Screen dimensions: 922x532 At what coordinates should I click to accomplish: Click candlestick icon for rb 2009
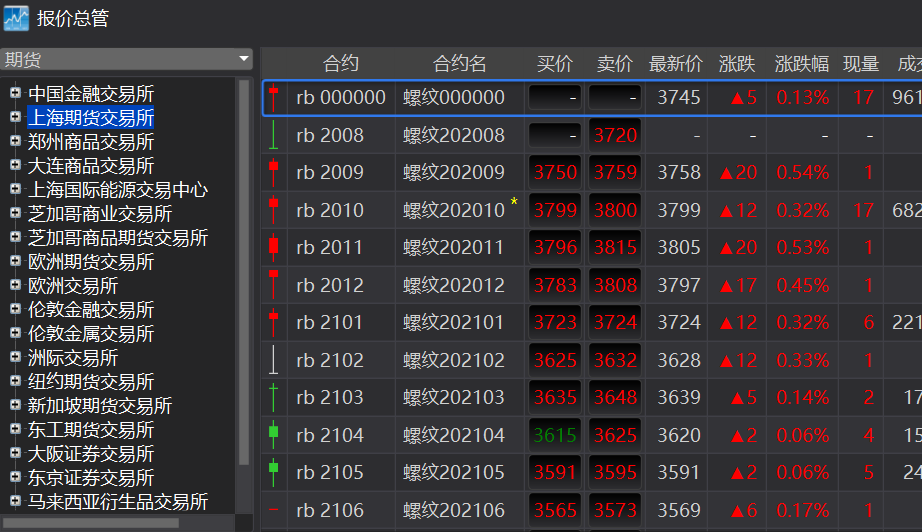tap(273, 172)
